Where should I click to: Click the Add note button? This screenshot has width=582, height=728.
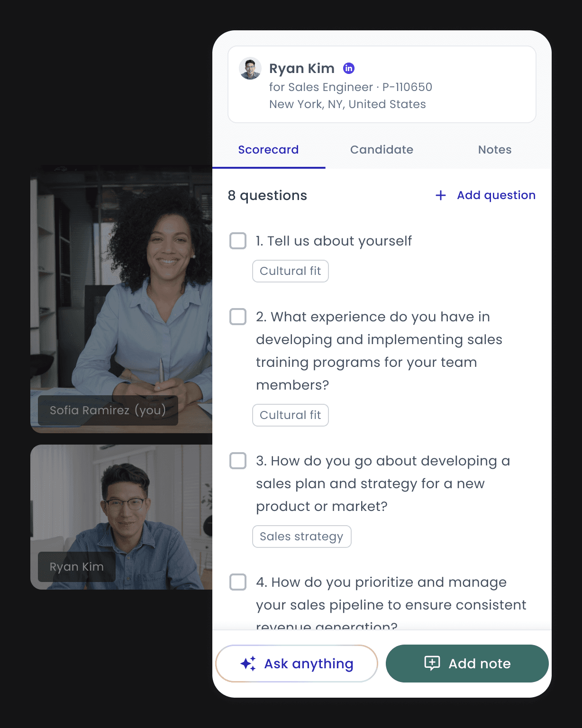click(467, 664)
